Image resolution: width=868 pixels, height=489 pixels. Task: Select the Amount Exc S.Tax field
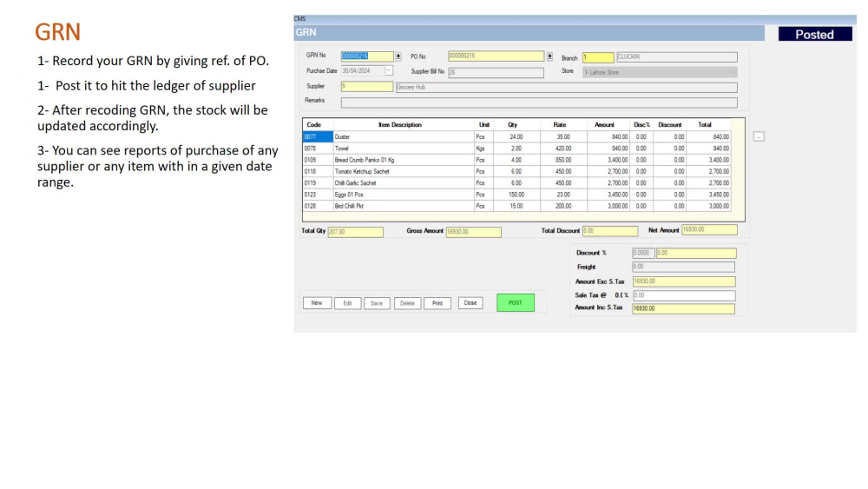point(684,281)
